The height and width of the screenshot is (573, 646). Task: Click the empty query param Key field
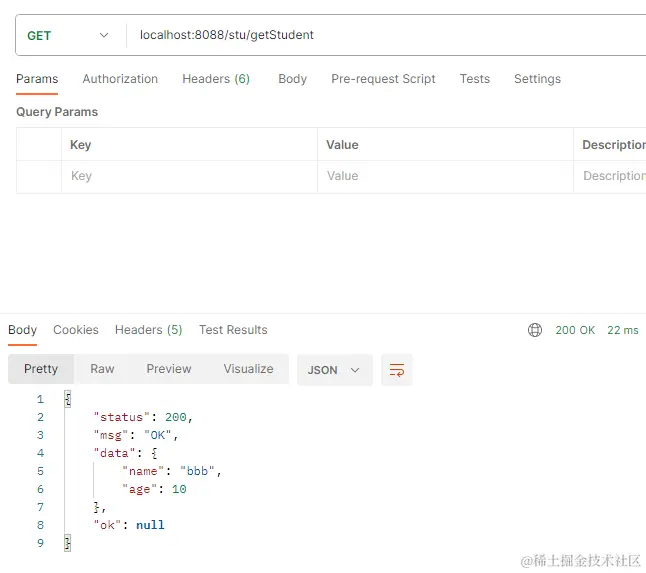(189, 176)
